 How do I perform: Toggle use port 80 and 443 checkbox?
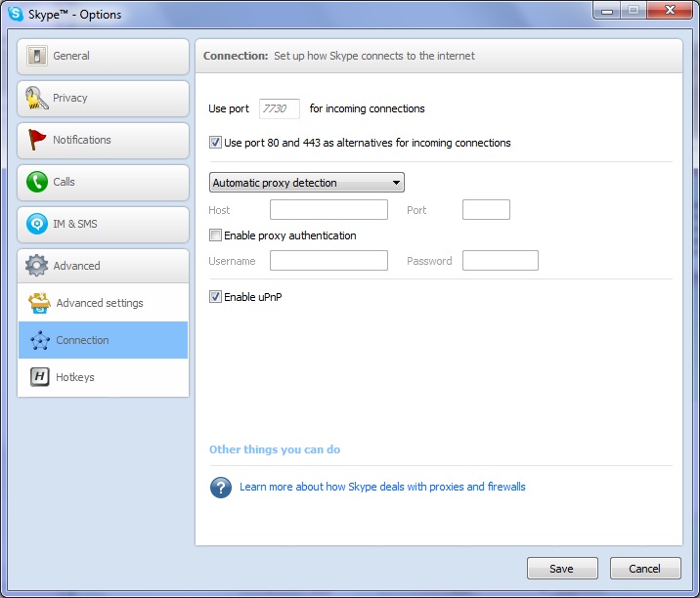[215, 143]
